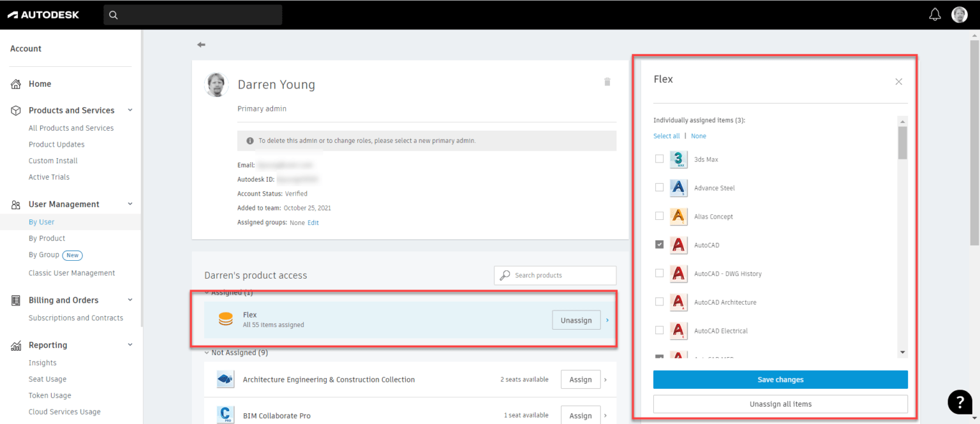
Task: Click Edit link for assigned groups
Action: [313, 223]
